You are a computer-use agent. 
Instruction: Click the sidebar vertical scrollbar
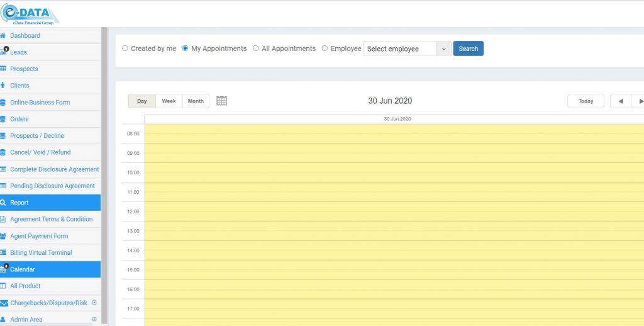(104, 176)
